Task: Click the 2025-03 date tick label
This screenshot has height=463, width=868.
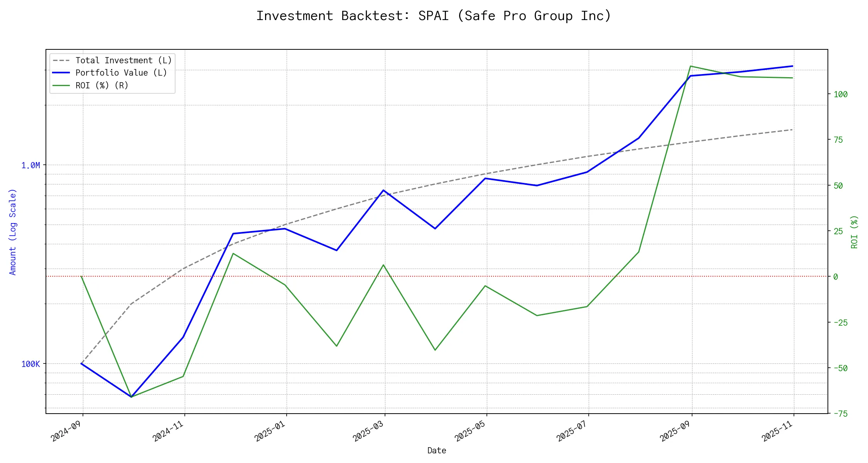Action: 368,431
